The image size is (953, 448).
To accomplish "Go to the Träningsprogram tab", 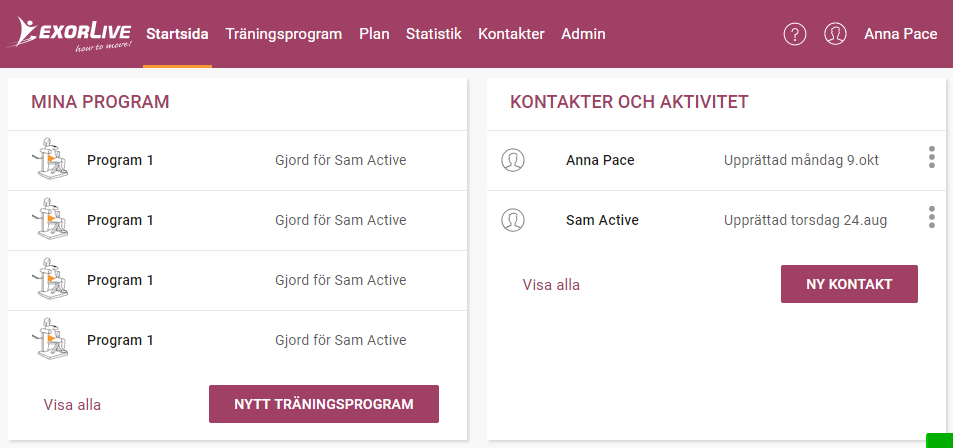I will point(284,34).
